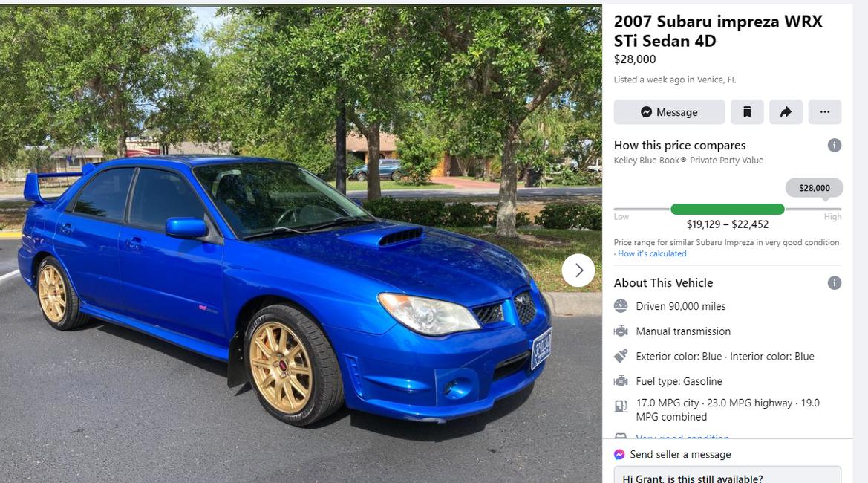Click the info icon beside How this price compares
Screen dimensions: 868x483
point(835,145)
